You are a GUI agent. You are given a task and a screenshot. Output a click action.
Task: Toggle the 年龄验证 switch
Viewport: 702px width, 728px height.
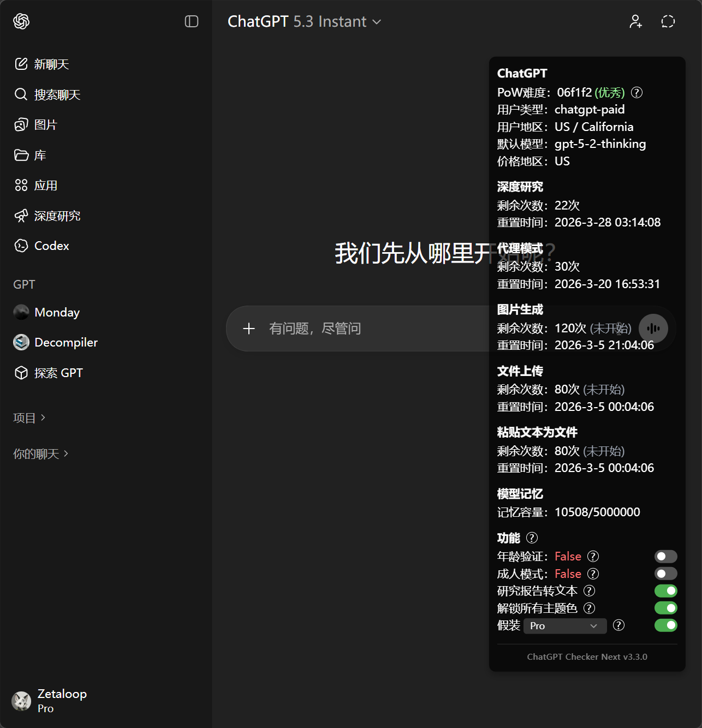(x=666, y=556)
